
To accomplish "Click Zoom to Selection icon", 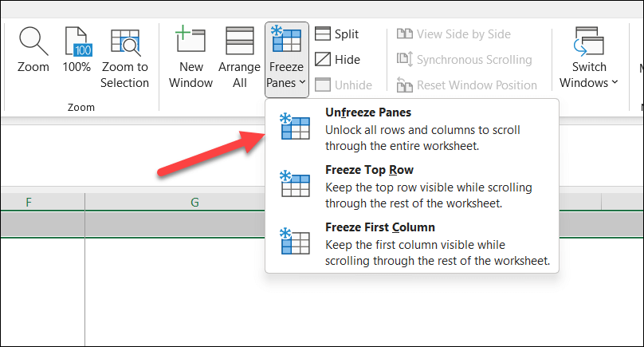I will click(x=124, y=41).
